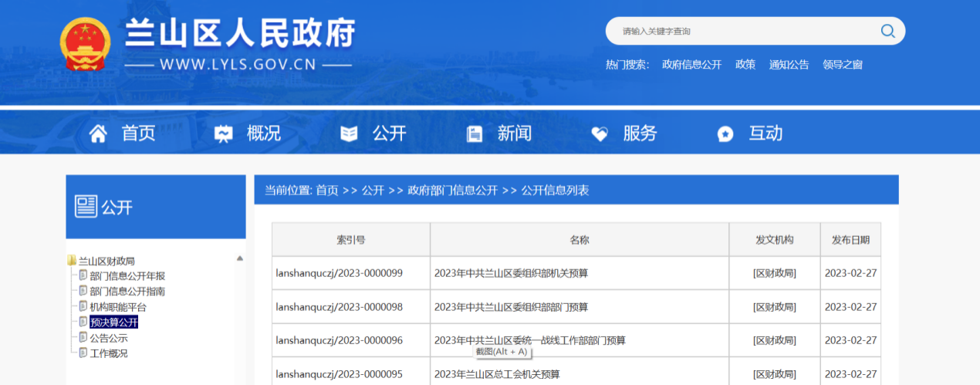Open 2023年兰山区总工会机关预算 entry
Image resolution: width=980 pixels, height=385 pixels.
[x=497, y=374]
